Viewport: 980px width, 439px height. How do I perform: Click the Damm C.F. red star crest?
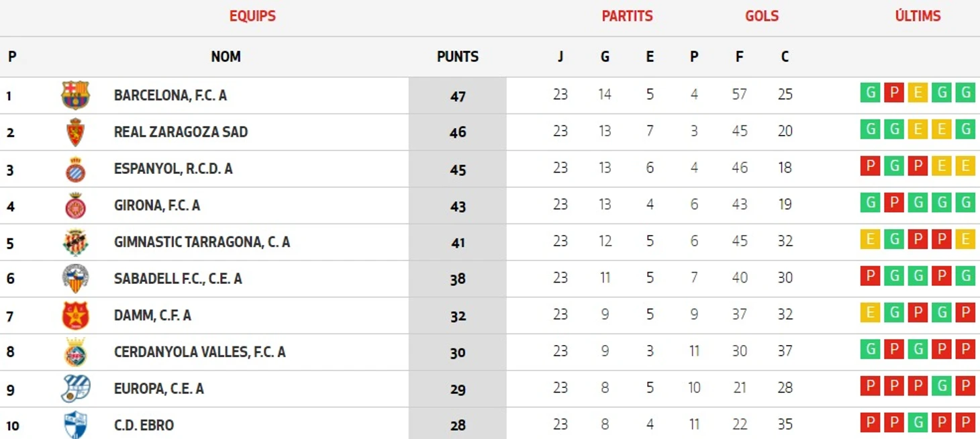(x=75, y=315)
